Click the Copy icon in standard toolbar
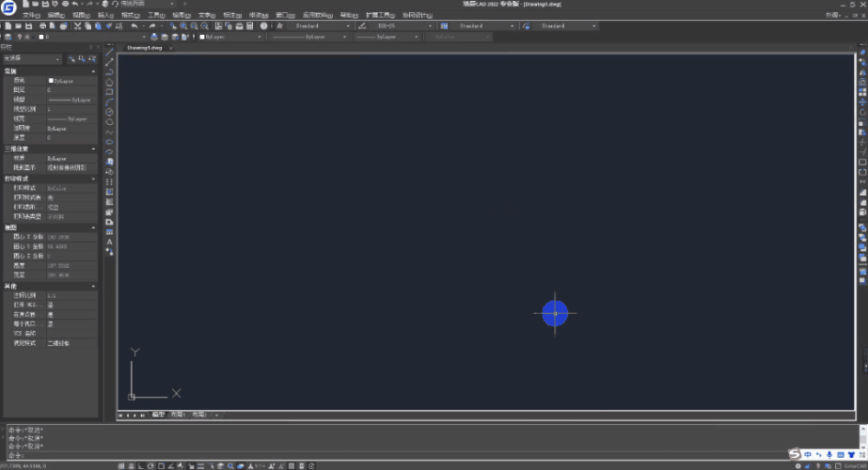Image resolution: width=868 pixels, height=470 pixels. coord(88,26)
